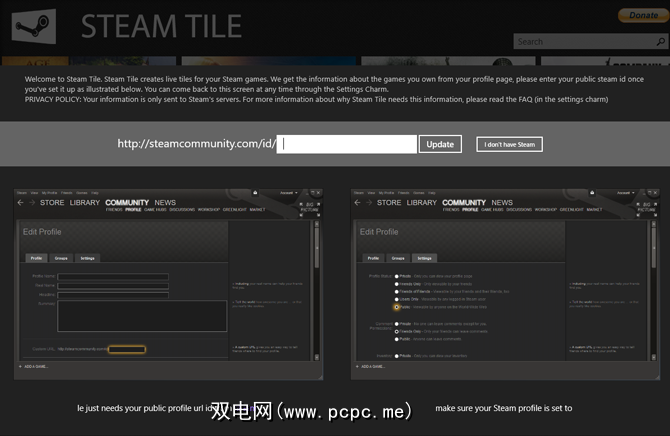Open Account dropdown in left Steam screenshot
670x436 pixels.
tap(289, 193)
